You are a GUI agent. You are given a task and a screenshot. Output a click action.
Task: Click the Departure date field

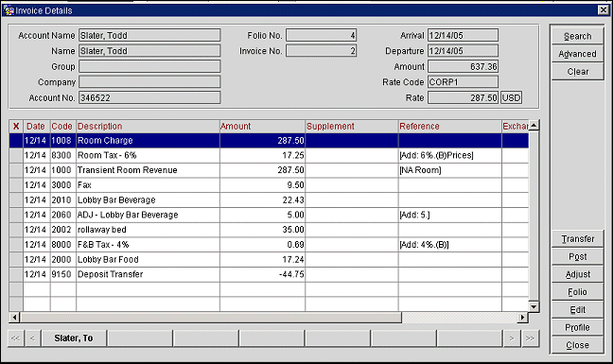click(x=463, y=51)
